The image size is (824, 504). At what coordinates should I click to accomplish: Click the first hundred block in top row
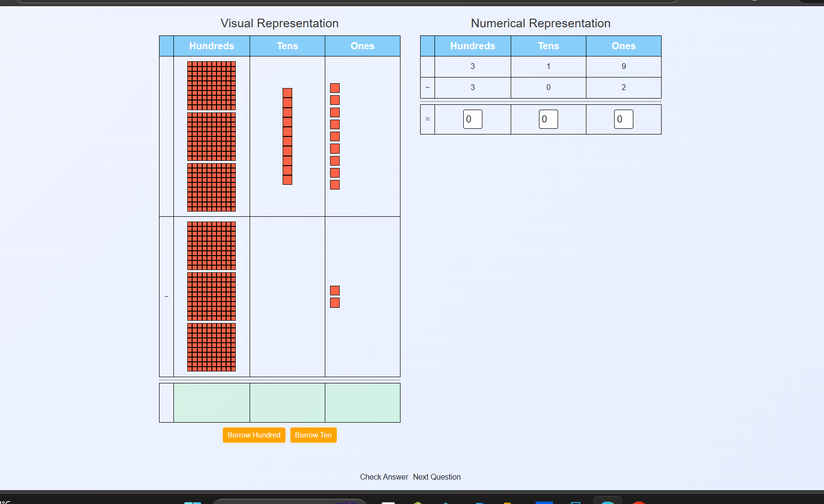(211, 86)
